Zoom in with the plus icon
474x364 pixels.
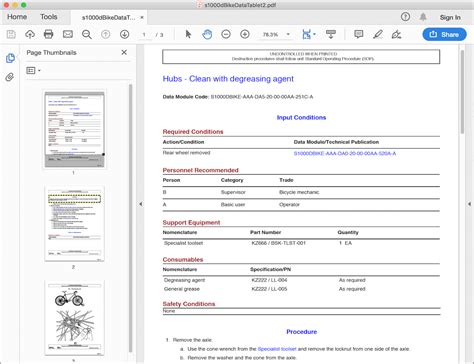[245, 34]
